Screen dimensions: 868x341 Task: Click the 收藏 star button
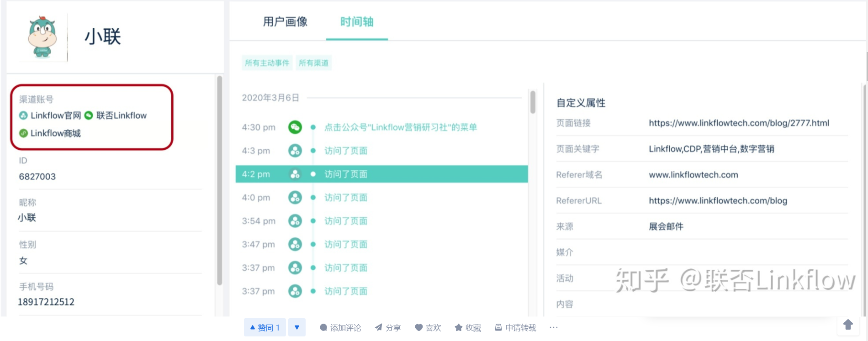click(468, 328)
